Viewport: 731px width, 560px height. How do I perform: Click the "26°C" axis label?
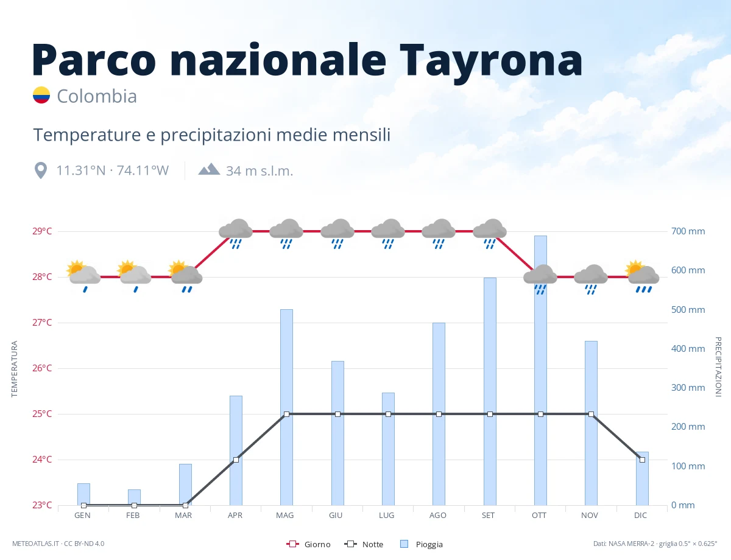(42, 368)
